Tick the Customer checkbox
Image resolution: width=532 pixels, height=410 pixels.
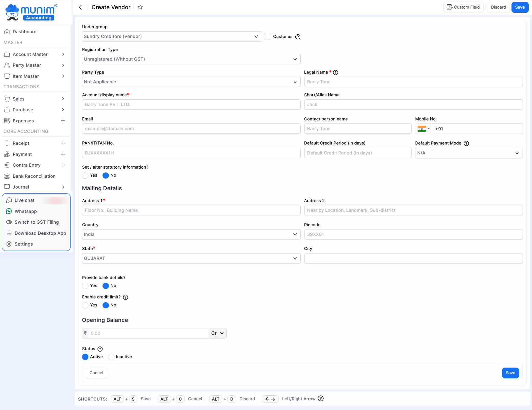click(267, 37)
